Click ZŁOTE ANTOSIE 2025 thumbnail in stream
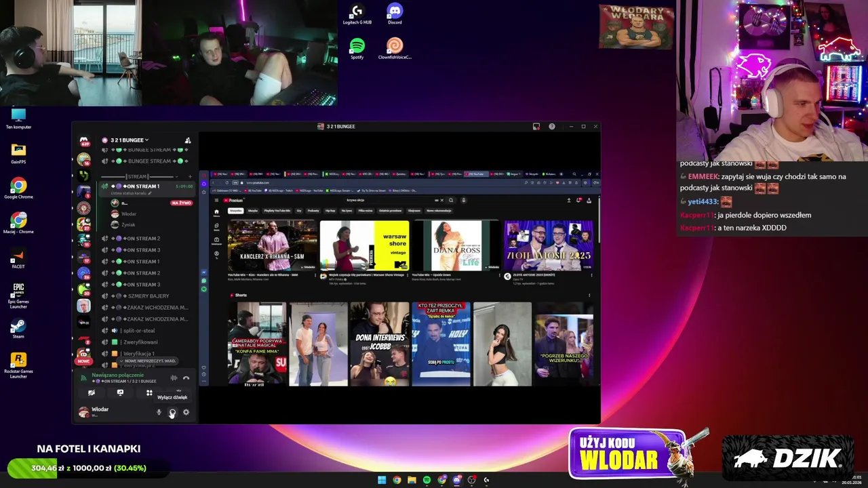Image resolution: width=868 pixels, height=488 pixels. tap(549, 245)
